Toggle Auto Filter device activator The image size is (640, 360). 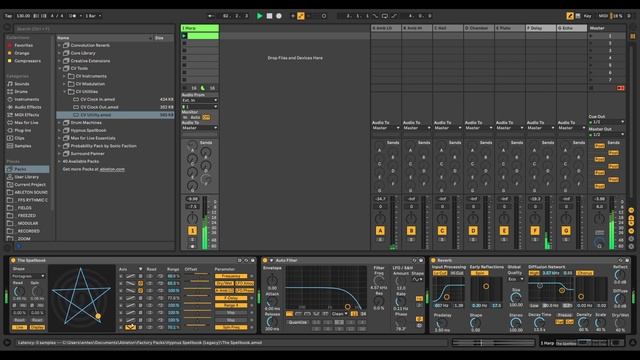coord(265,260)
